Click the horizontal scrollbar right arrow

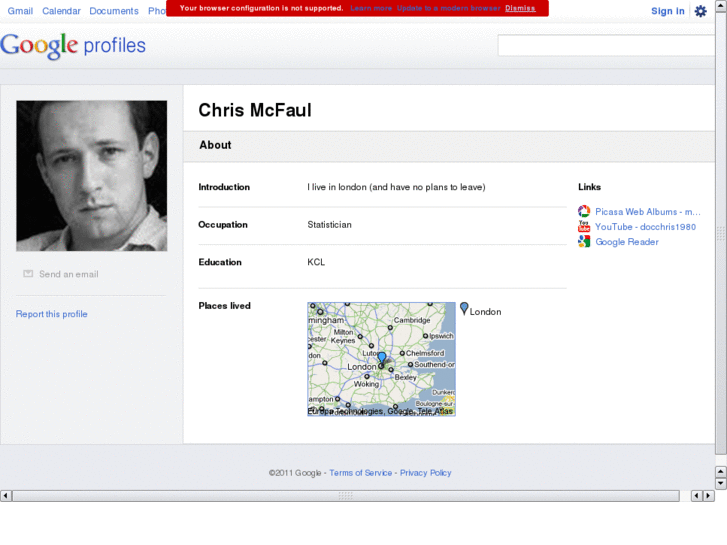(708, 496)
